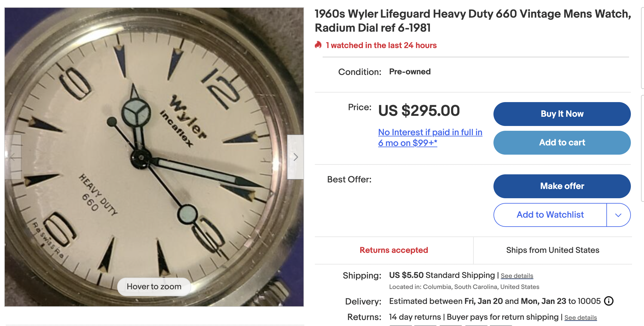This screenshot has height=326, width=644.
Task: Click the Make offer button
Action: click(562, 186)
